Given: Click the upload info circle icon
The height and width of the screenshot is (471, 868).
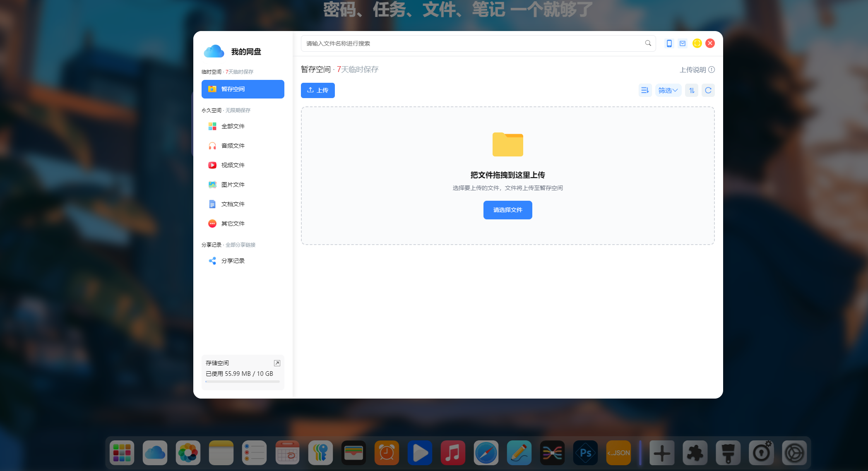Looking at the screenshot, I should point(712,70).
